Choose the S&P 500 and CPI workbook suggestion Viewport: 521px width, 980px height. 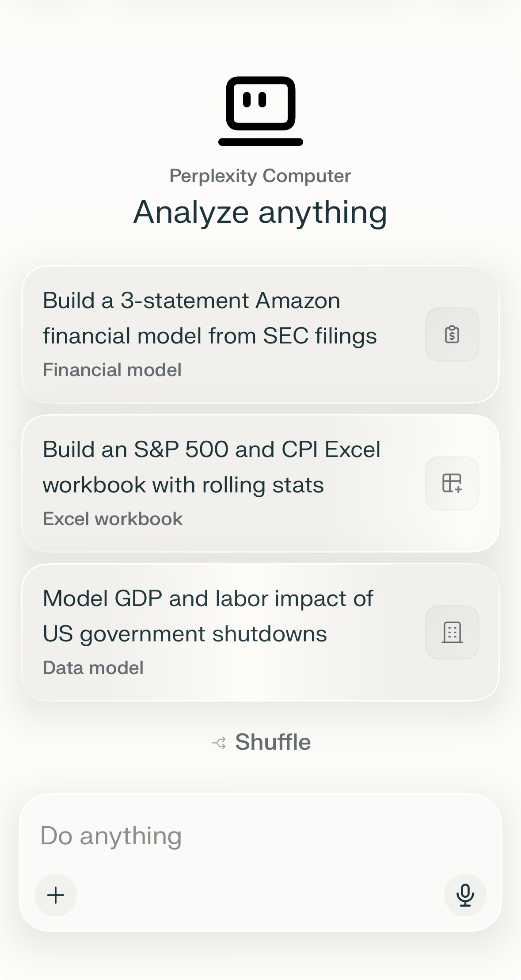[x=212, y=467]
